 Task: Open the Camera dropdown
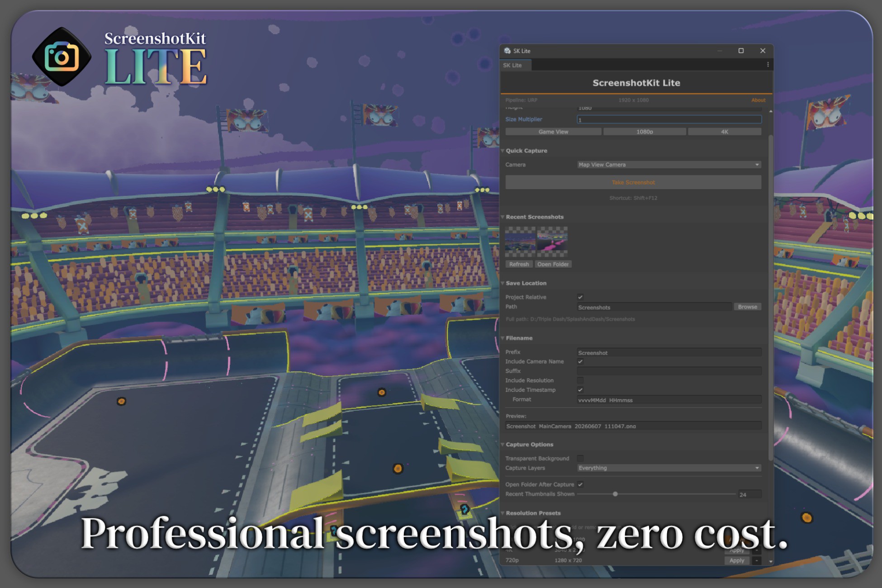tap(669, 165)
